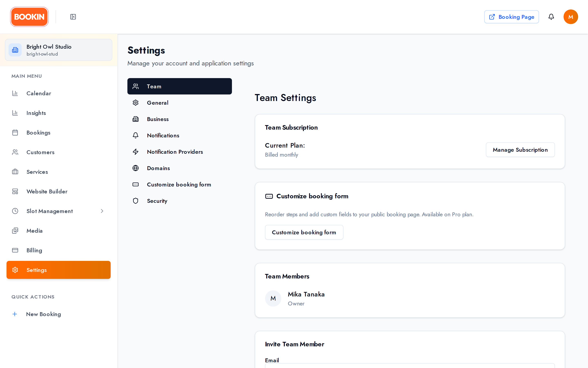588x368 pixels.
Task: Click the Calendar icon in the main menu
Action: [x=15, y=93]
